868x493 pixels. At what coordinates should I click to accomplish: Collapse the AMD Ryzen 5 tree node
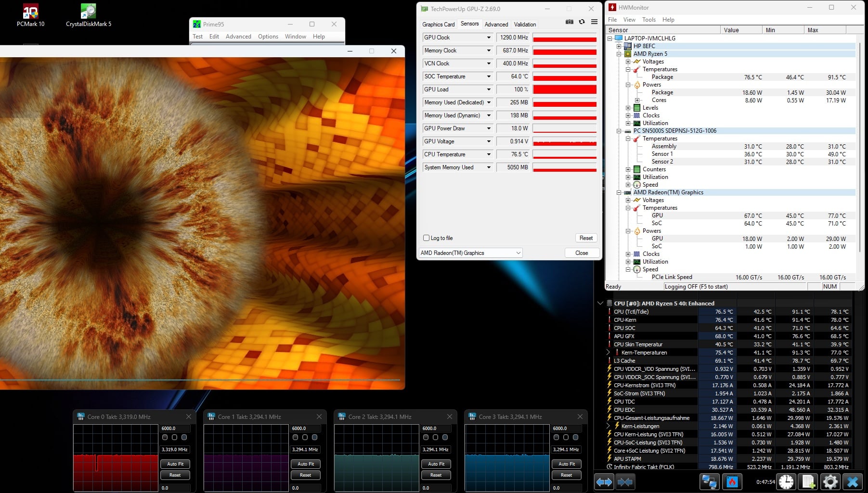pyautogui.click(x=619, y=54)
